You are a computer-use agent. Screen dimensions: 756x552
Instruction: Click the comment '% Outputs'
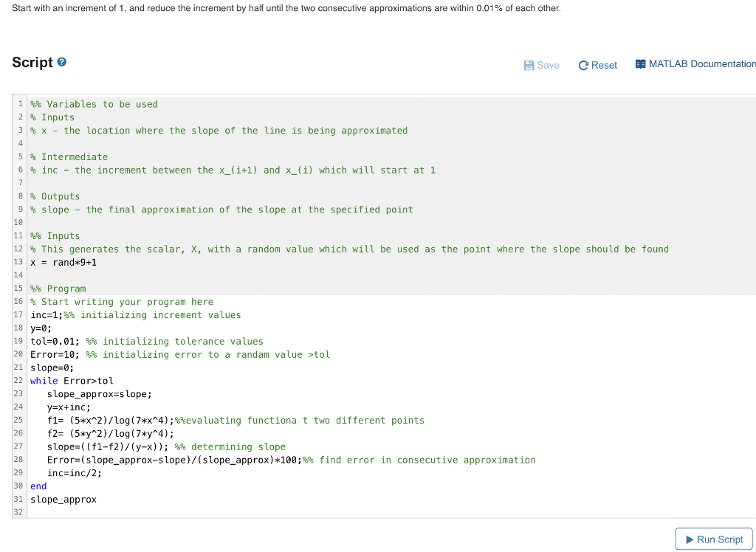point(55,196)
